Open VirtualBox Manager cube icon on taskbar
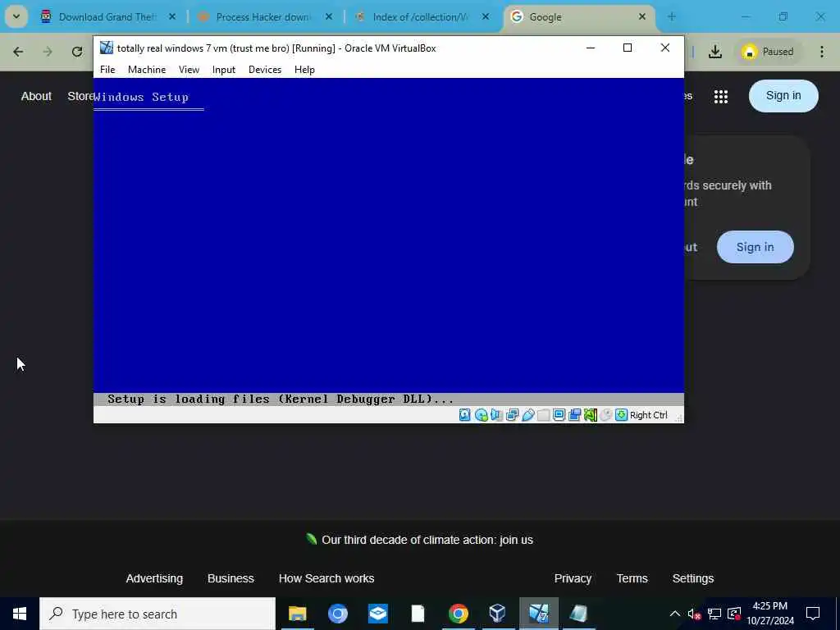 click(498, 614)
